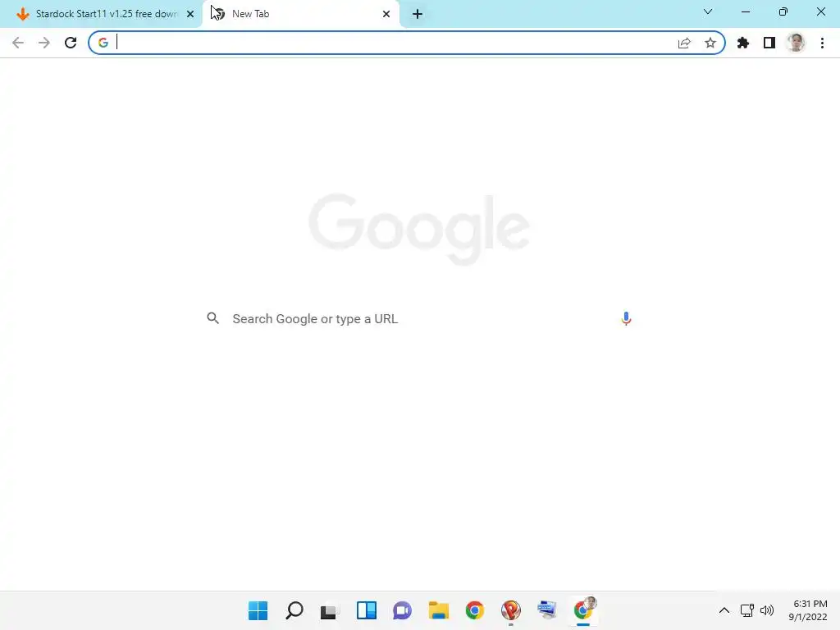Viewport: 840px width, 630px height.
Task: Minimize the Chrome window
Action: (745, 11)
